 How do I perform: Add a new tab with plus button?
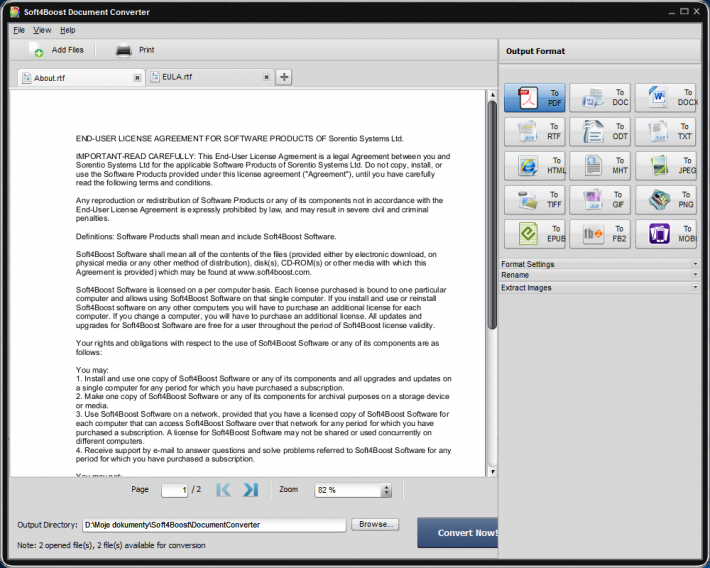[x=284, y=77]
